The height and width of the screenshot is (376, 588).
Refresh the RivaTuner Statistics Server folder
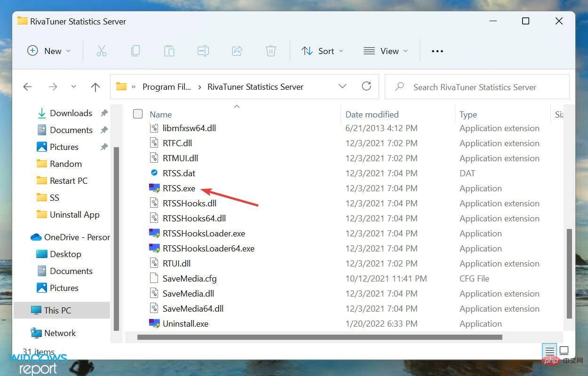[367, 86]
